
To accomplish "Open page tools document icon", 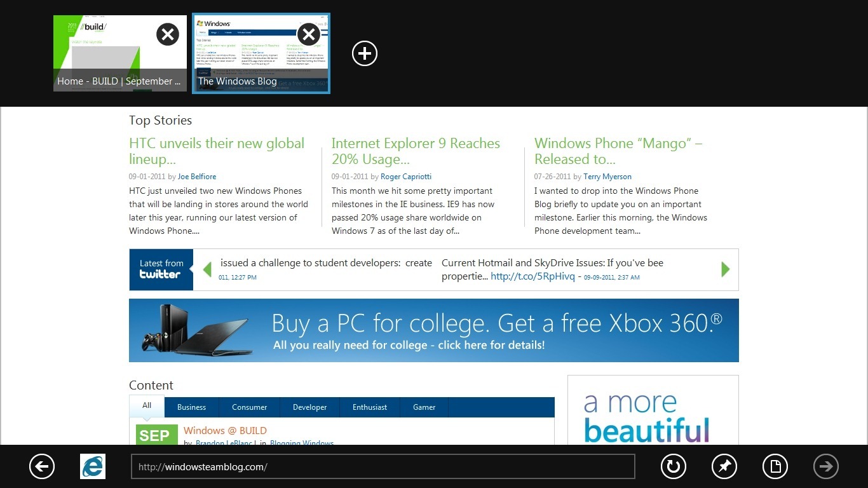I will (x=775, y=467).
